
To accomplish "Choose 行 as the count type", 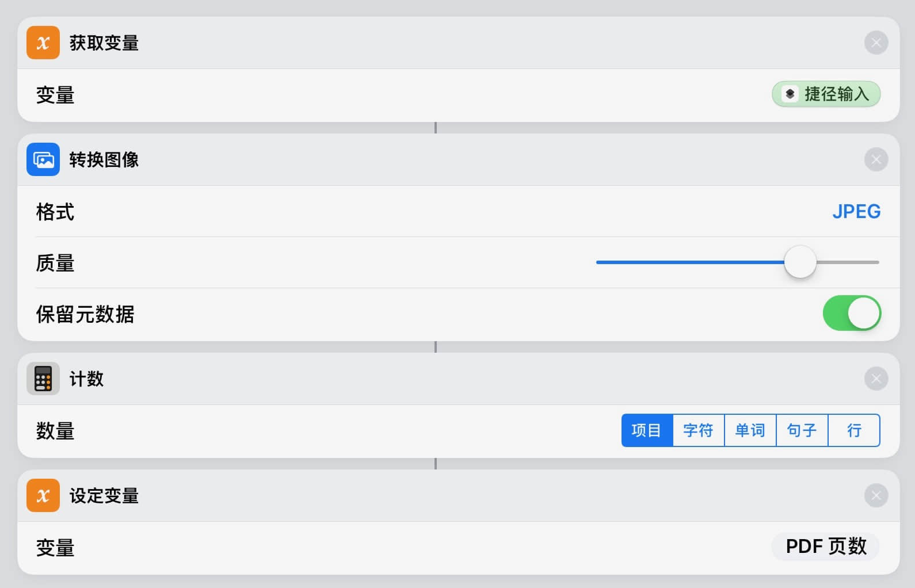I will click(x=854, y=430).
